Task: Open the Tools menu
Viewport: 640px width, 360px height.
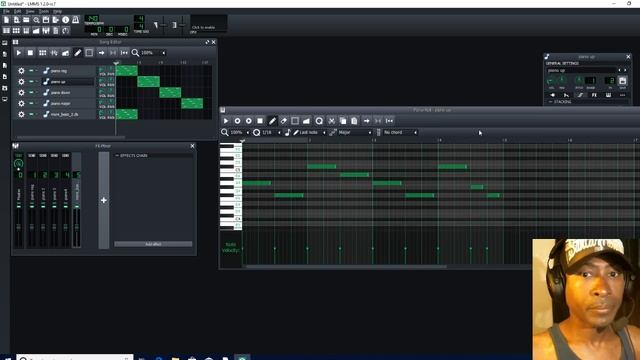Action: point(44,11)
